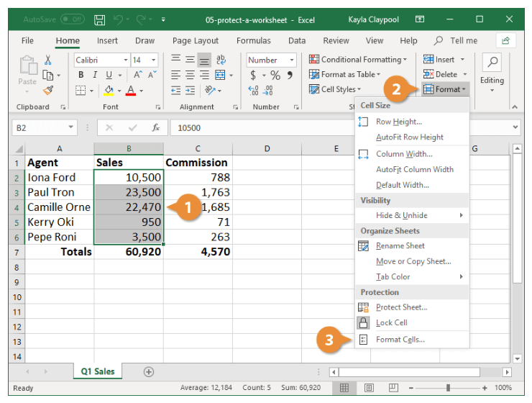The height and width of the screenshot is (403, 532).
Task: Open Name Box B2 dropdown arrow
Action: click(x=71, y=127)
